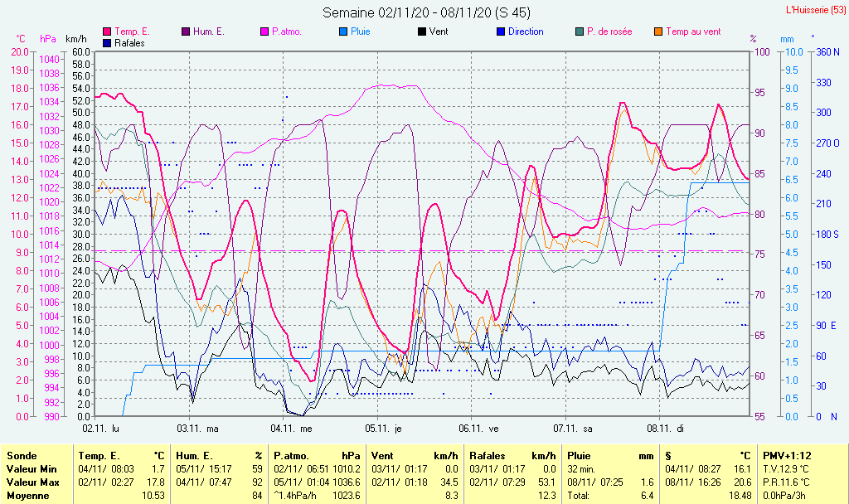
Task: Click the humidity maximum value 92
Action: (x=257, y=482)
